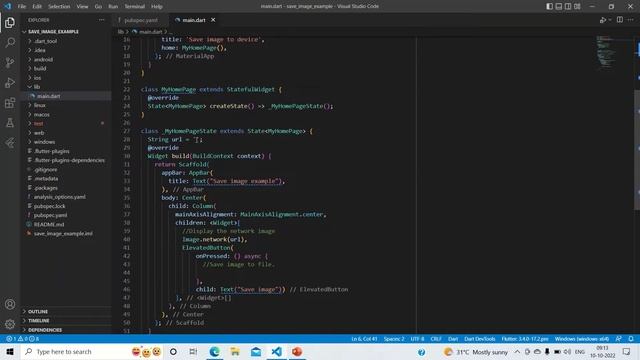The width and height of the screenshot is (640, 360).
Task: Close the main.dart tab
Action: (x=213, y=20)
